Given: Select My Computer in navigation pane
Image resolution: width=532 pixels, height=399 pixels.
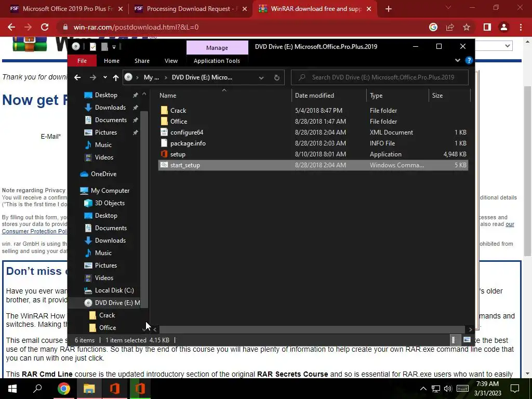Looking at the screenshot, I should (x=110, y=191).
